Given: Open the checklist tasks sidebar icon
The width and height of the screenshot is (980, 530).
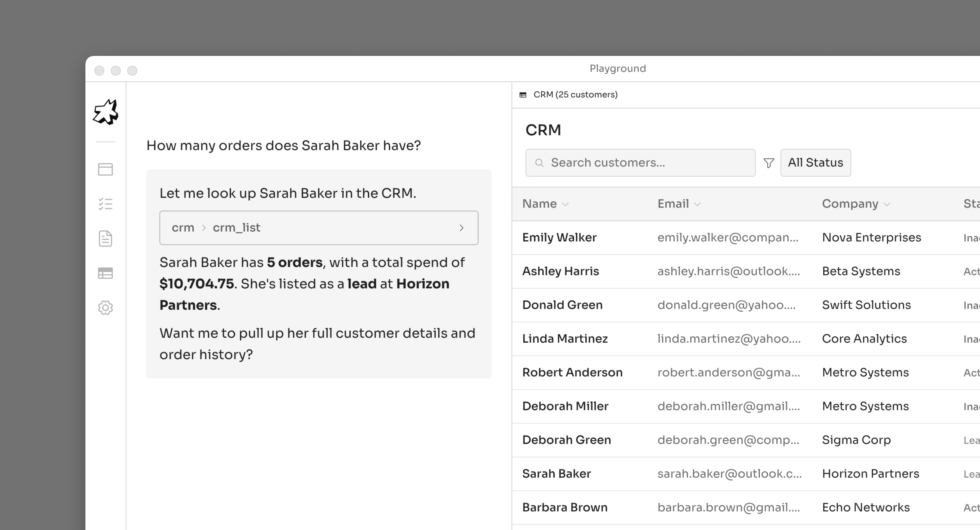Looking at the screenshot, I should pyautogui.click(x=105, y=204).
